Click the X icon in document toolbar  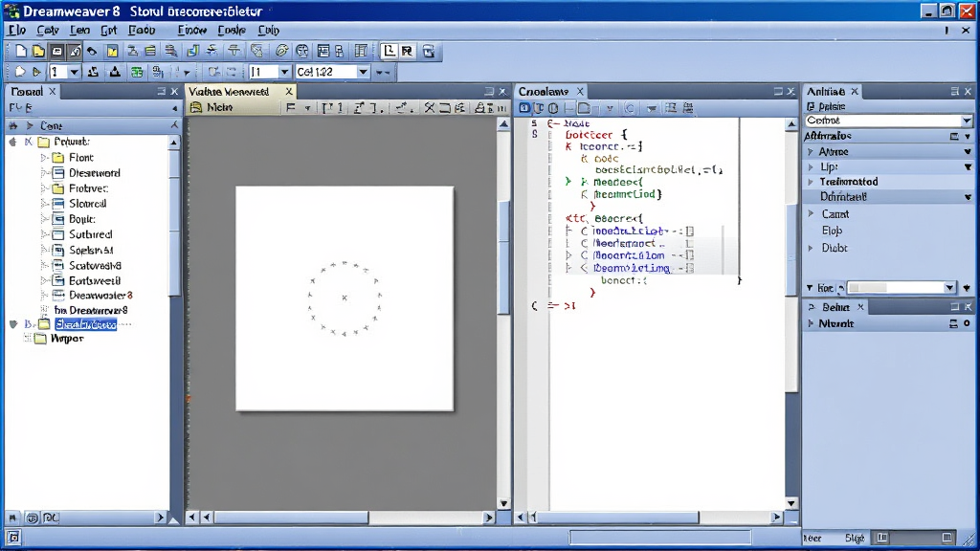coord(430,108)
